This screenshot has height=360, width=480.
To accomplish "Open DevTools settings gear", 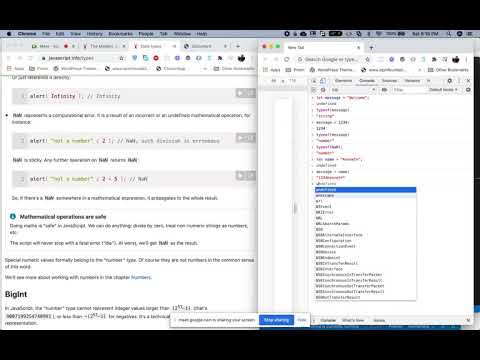I will [449, 81].
